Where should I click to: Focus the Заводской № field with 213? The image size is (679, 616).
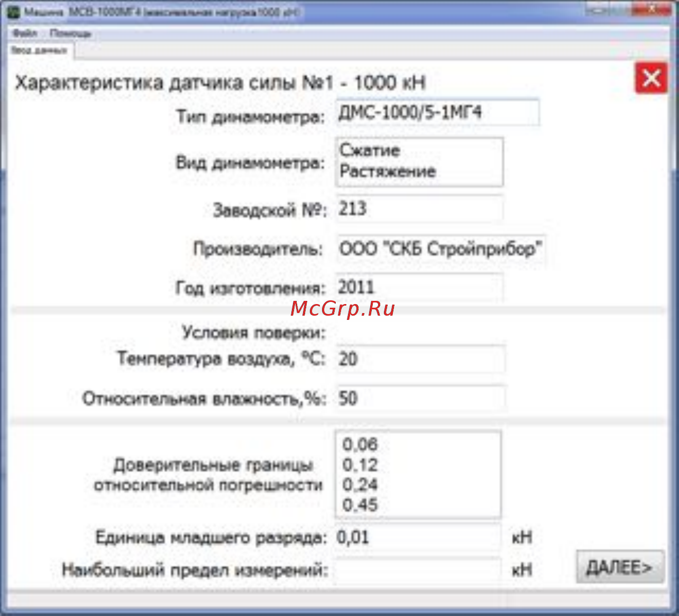coord(419,209)
